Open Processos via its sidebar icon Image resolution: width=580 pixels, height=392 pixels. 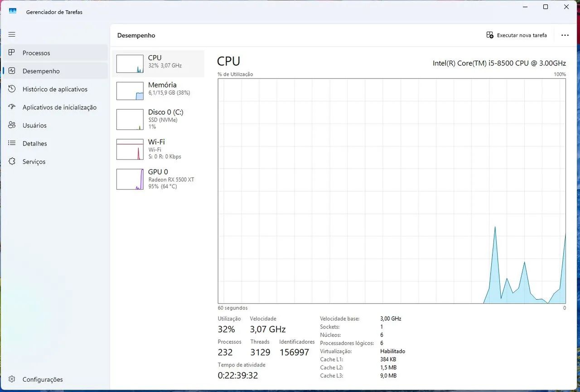12,53
